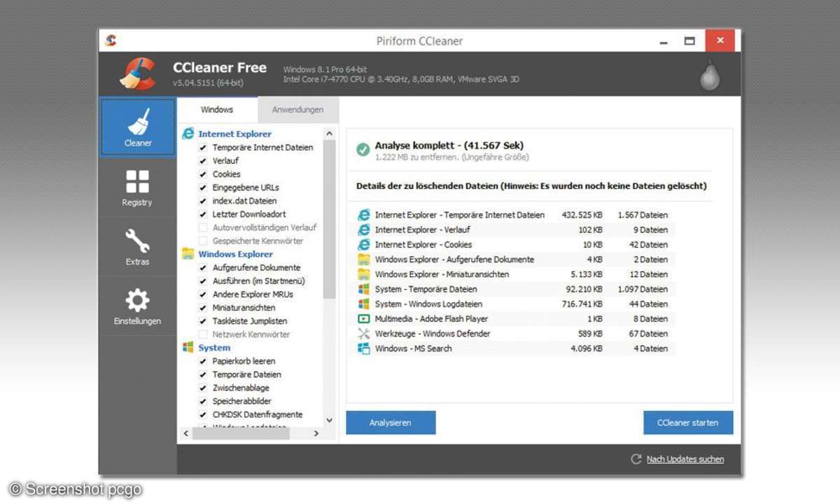Open the Extras wrench section
840x504 pixels.
[137, 247]
